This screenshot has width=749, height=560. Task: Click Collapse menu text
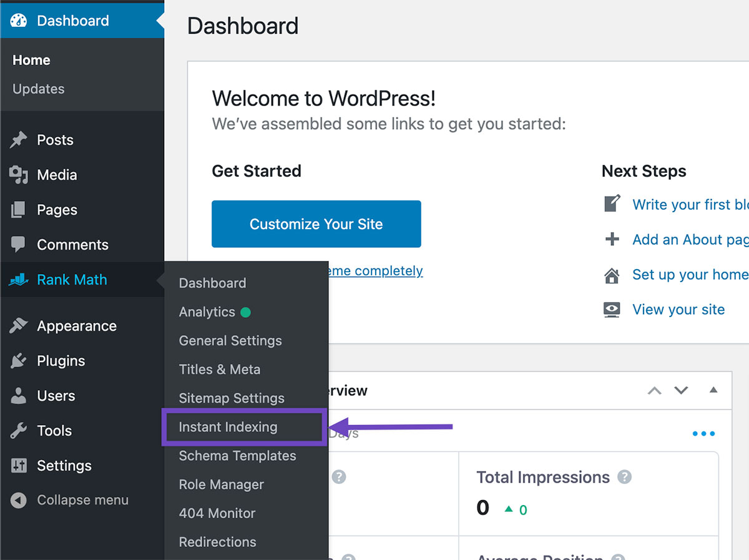(x=82, y=500)
